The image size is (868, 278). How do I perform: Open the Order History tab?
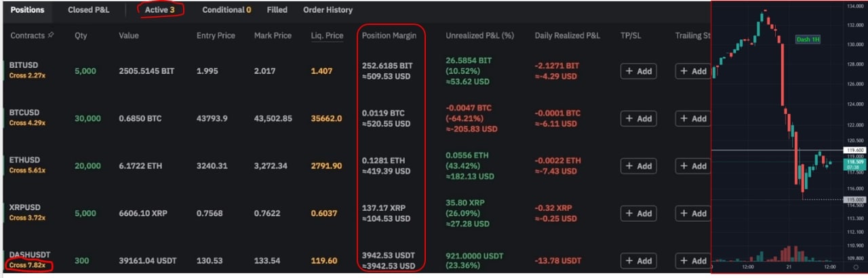(328, 10)
